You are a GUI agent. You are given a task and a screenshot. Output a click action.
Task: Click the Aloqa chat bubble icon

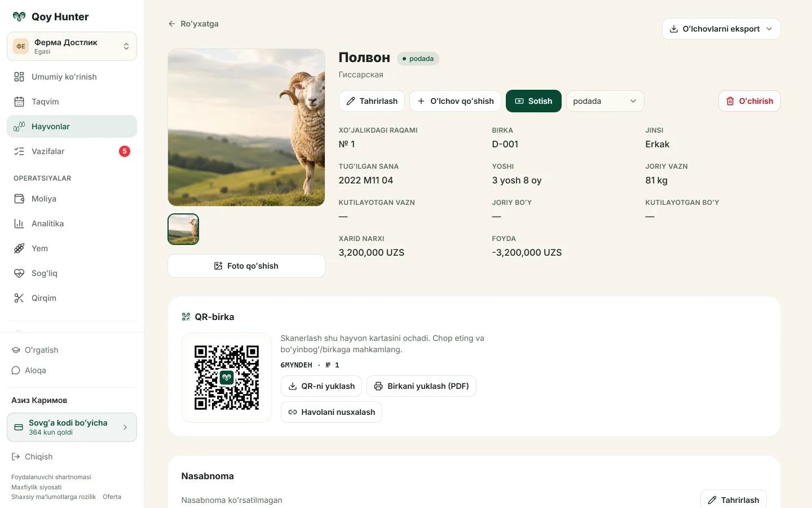(16, 370)
